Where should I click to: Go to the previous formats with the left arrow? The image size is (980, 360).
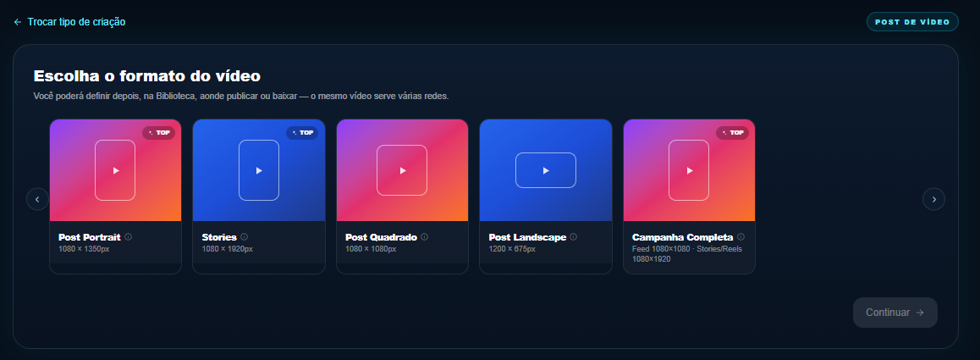click(x=37, y=199)
